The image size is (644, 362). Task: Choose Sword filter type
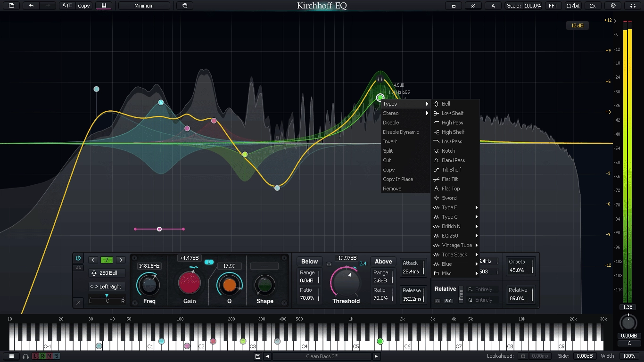tap(455, 198)
